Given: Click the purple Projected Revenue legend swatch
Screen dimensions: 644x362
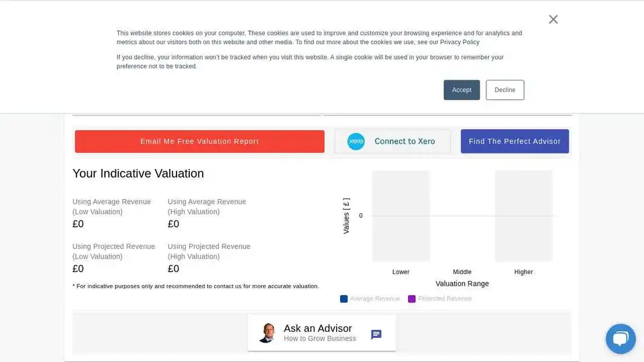Looking at the screenshot, I should pyautogui.click(x=412, y=299).
